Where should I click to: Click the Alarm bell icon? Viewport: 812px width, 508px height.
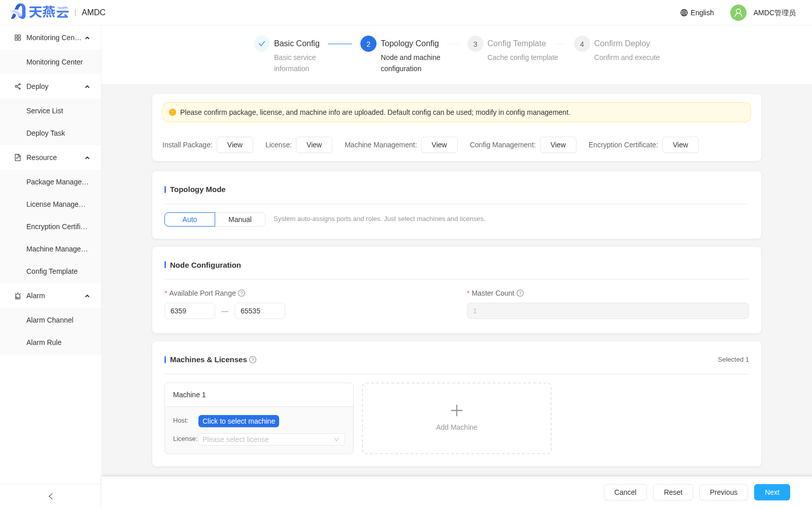(x=18, y=296)
